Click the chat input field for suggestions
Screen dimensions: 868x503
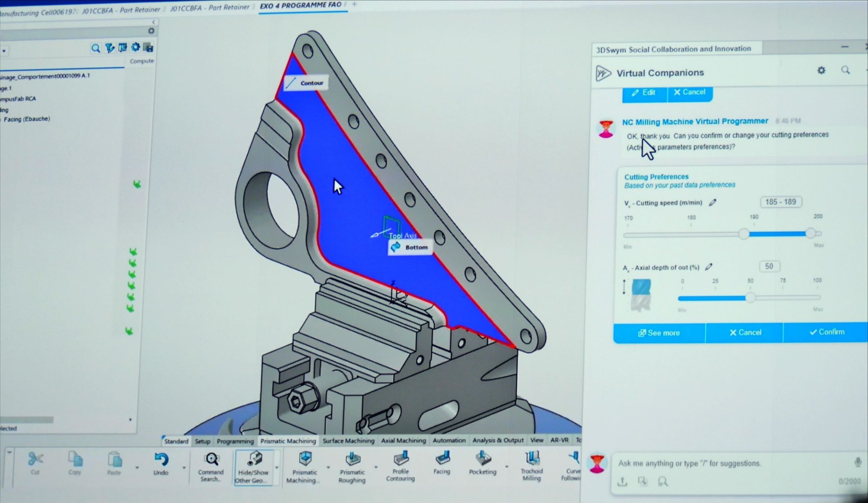tap(723, 463)
